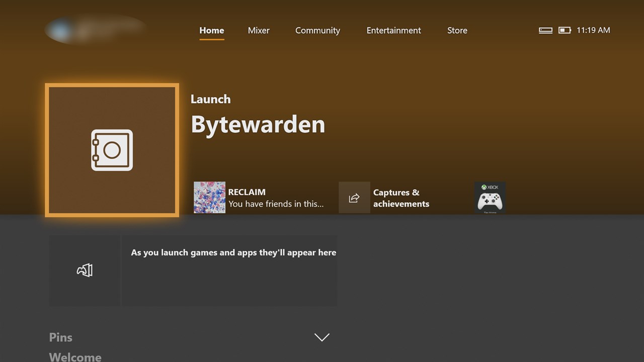Select the 'As you launch games' message tile
This screenshot has height=362, width=644.
point(229,270)
